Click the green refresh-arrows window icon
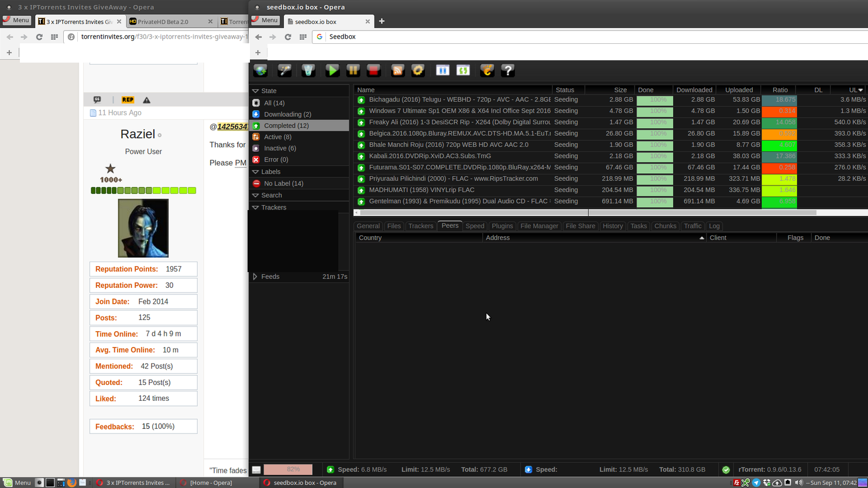Viewport: 868px width, 488px height. pyautogui.click(x=463, y=70)
